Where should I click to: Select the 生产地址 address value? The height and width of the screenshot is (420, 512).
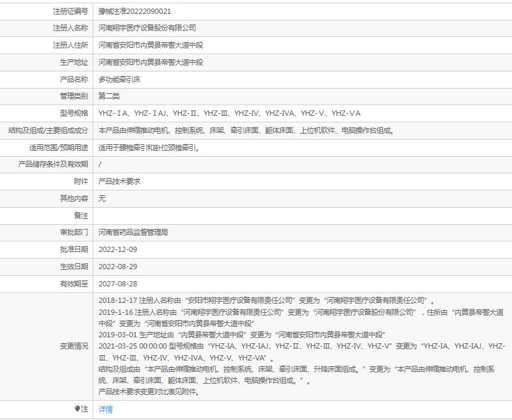point(151,62)
